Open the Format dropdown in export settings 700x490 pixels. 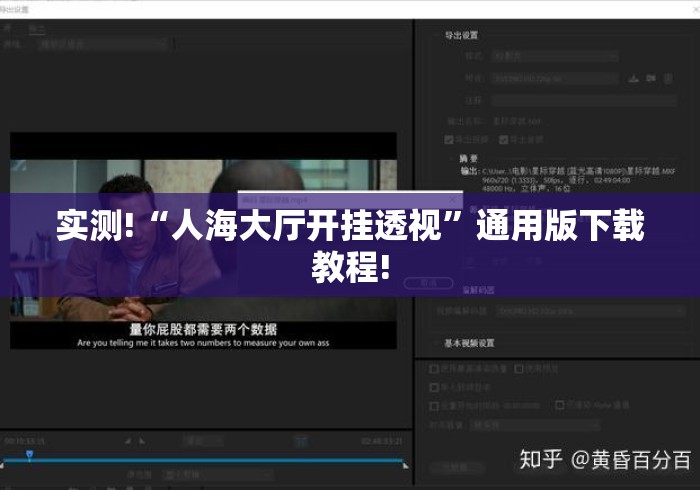[x=555, y=56]
